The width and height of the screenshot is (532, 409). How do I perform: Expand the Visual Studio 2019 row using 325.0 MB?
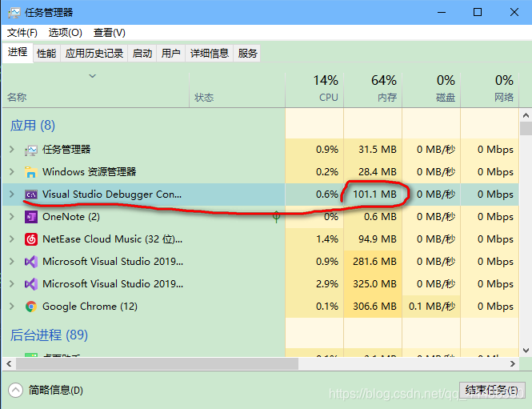(x=12, y=284)
